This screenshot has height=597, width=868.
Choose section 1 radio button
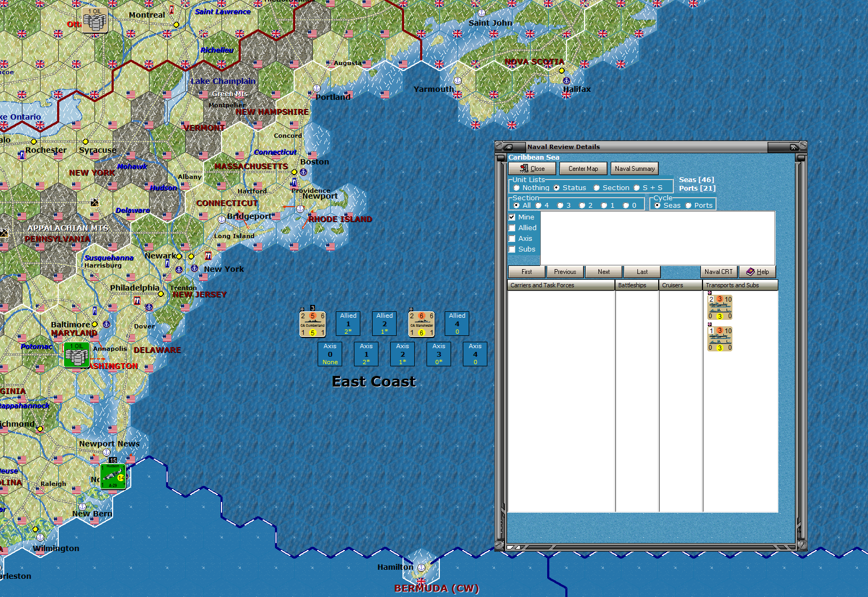click(608, 206)
